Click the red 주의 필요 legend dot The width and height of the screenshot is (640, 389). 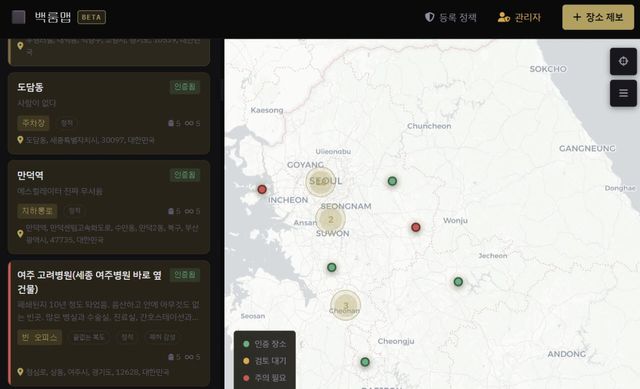click(246, 378)
